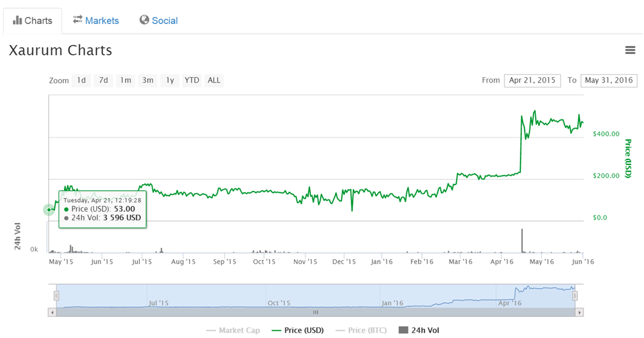
Task: Switch to the Charts tab
Action: click(33, 21)
